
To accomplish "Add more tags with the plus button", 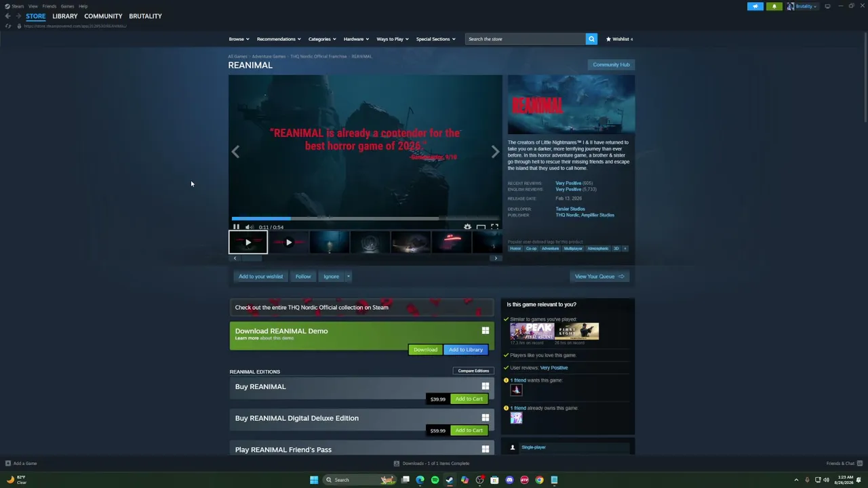I will [625, 249].
